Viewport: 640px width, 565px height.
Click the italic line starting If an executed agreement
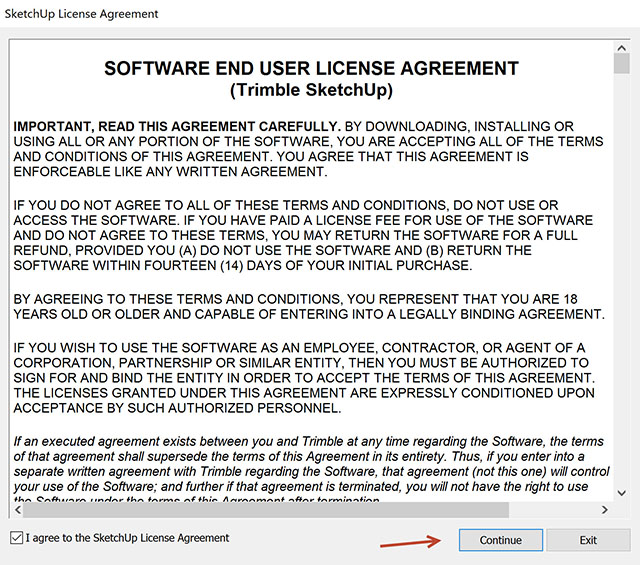[x=308, y=441]
